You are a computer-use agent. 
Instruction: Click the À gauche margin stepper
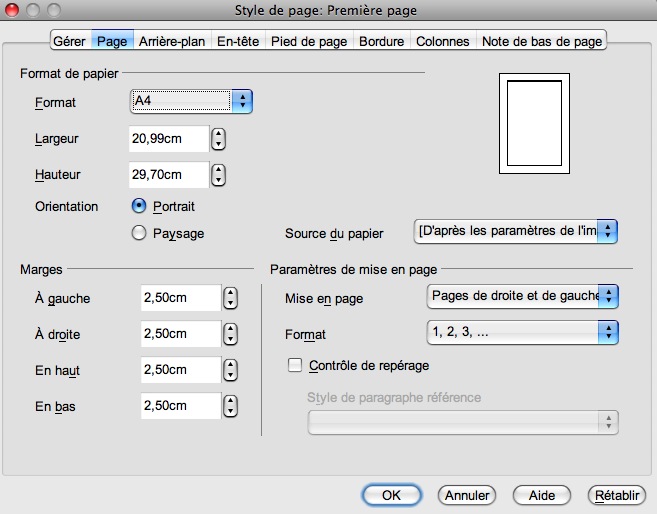(231, 298)
